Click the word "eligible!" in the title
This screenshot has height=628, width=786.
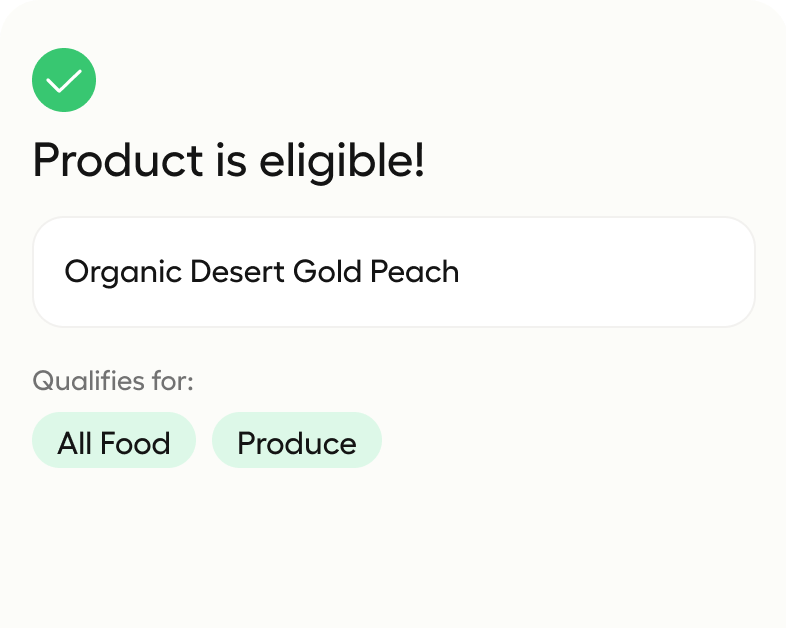coord(342,160)
